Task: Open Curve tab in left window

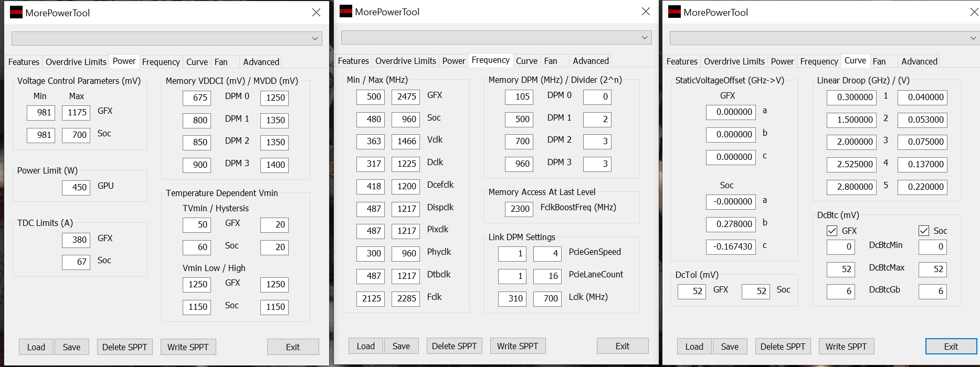Action: (197, 62)
